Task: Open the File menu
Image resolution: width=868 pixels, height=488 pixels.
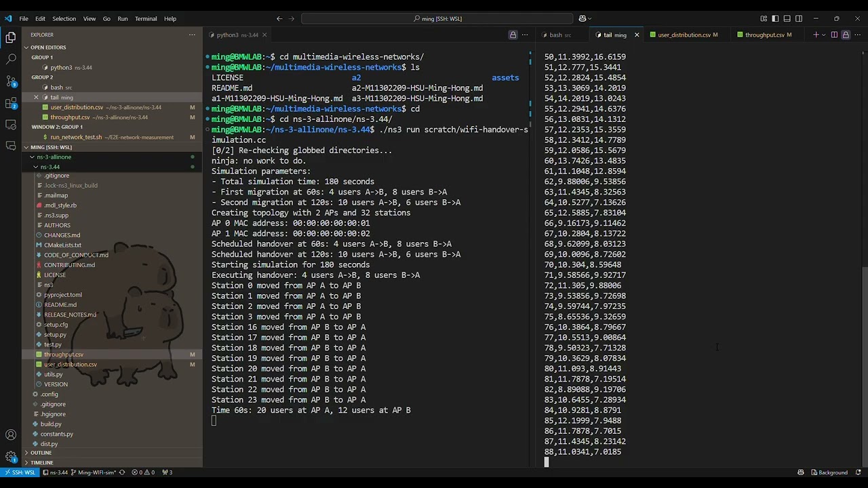Action: click(24, 18)
